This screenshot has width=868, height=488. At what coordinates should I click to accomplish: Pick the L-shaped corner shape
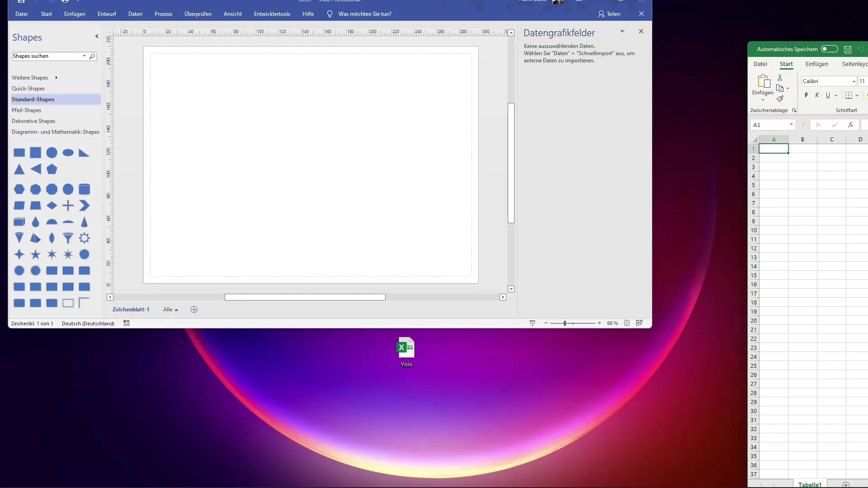tap(85, 303)
